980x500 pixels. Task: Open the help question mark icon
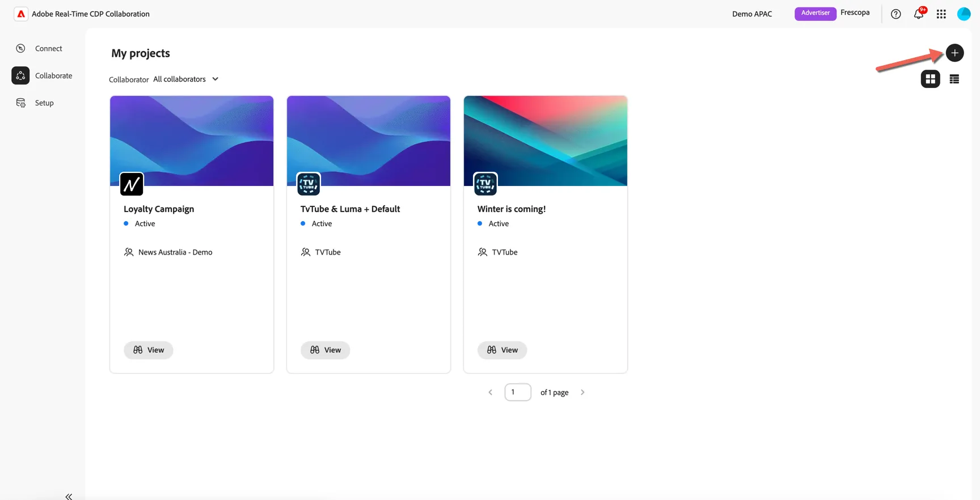click(896, 14)
